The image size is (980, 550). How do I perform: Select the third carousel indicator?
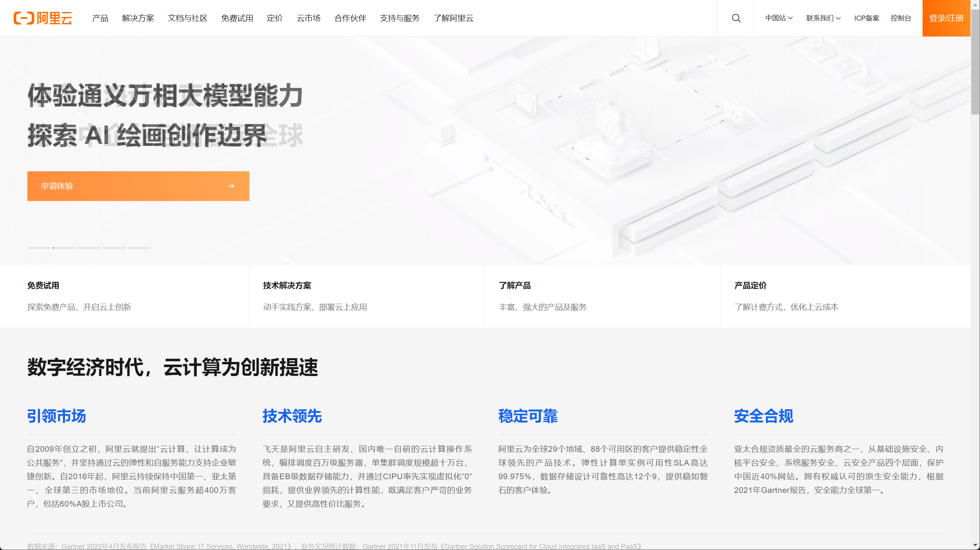point(89,248)
